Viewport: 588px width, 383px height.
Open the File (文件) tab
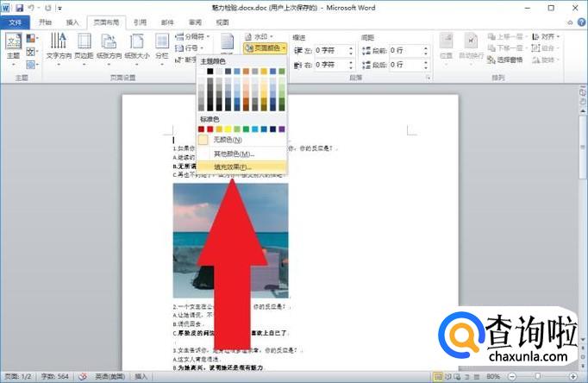coord(15,22)
